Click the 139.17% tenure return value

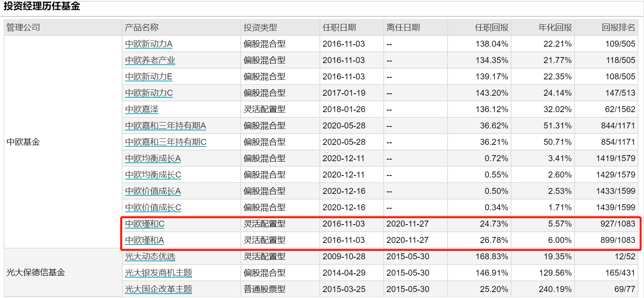point(492,77)
